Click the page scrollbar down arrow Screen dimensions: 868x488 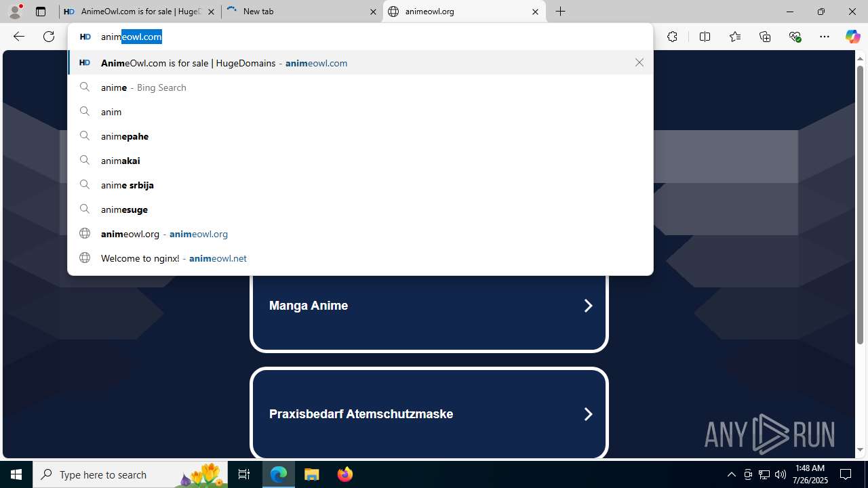pyautogui.click(x=860, y=450)
